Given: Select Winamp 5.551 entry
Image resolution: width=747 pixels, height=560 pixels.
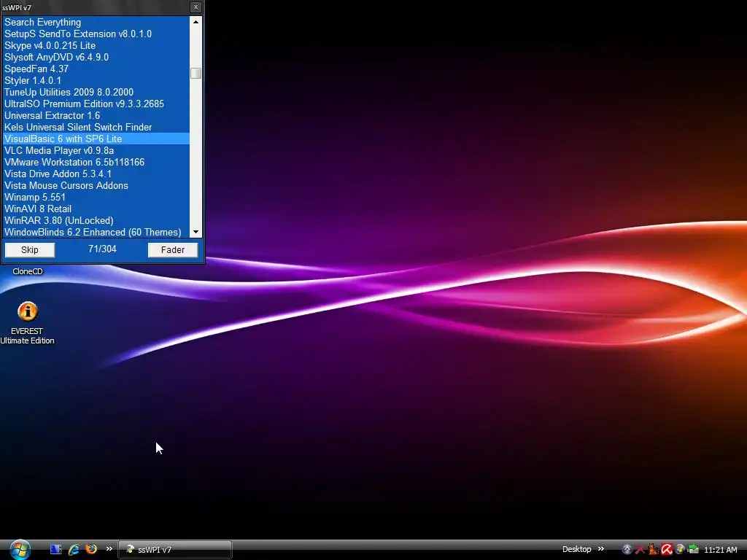Looking at the screenshot, I should click(96, 197).
